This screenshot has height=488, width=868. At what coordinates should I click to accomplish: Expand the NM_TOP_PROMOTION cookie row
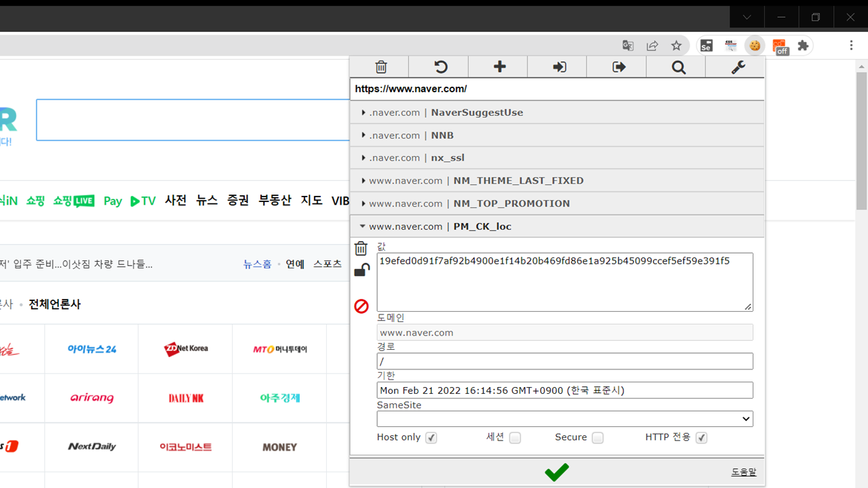[557, 203]
